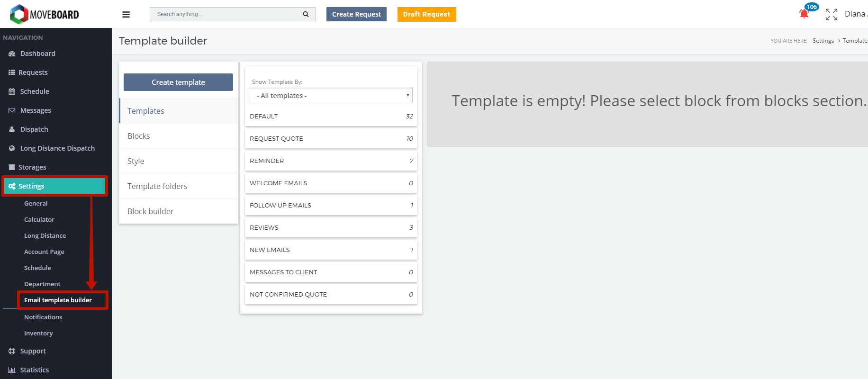868x379 pixels.
Task: Collapse the Settings menu section
Action: pos(55,186)
